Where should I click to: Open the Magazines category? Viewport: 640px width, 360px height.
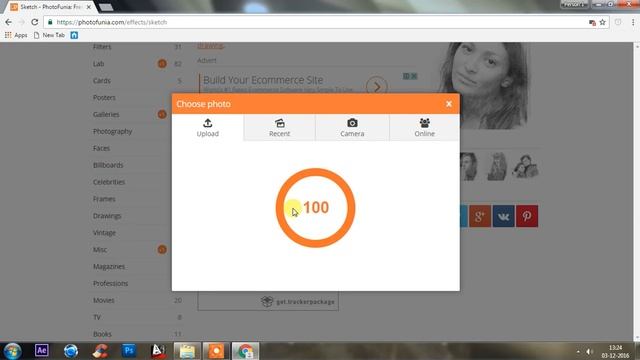click(x=109, y=267)
